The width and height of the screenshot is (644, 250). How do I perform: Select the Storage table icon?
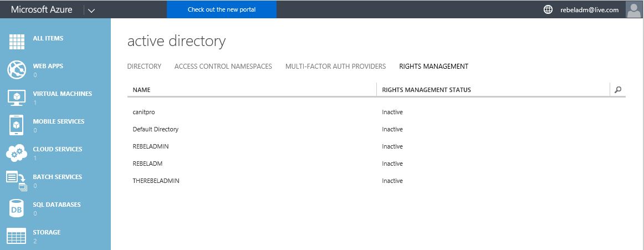[x=17, y=236]
